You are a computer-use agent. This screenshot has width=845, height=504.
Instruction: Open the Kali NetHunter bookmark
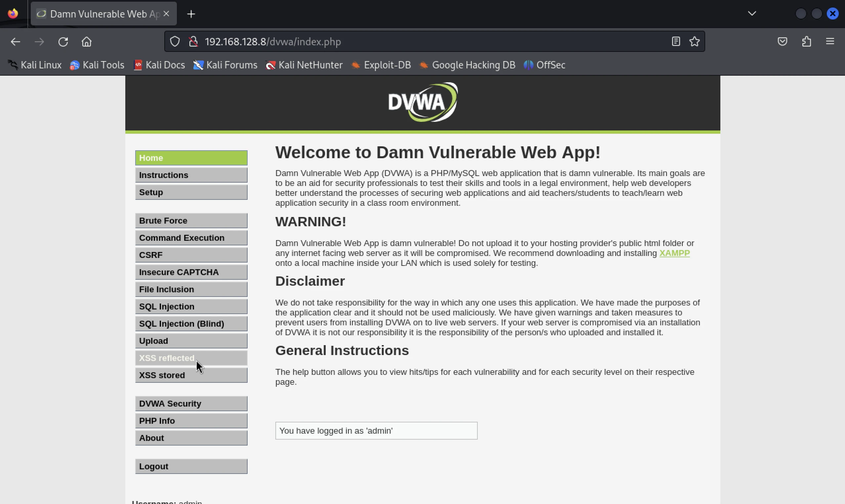(x=304, y=65)
